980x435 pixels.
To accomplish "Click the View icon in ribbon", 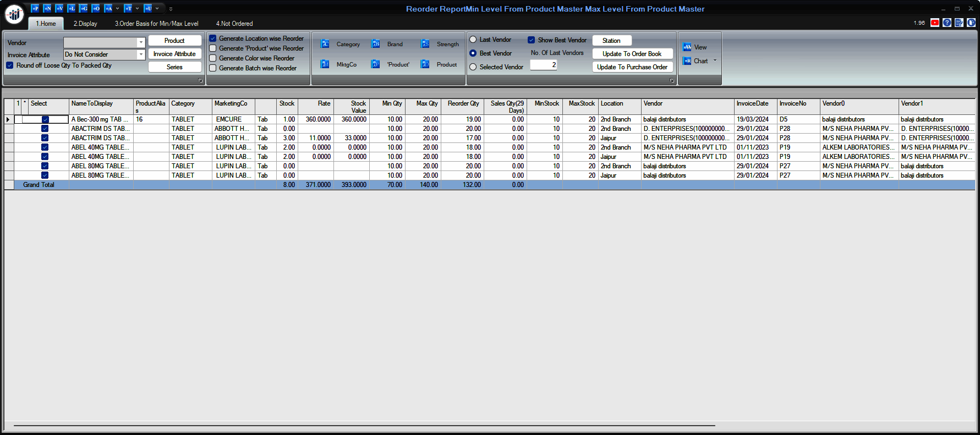I will tap(687, 47).
